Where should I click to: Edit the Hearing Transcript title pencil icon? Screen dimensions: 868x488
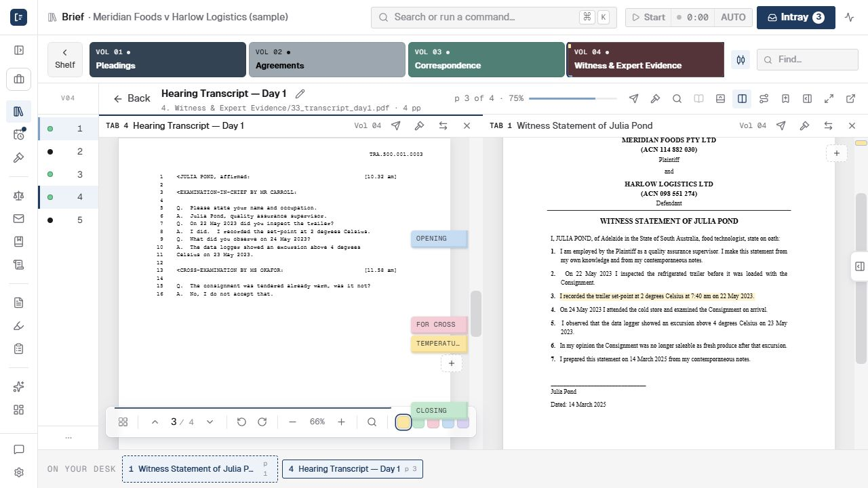[x=300, y=94]
